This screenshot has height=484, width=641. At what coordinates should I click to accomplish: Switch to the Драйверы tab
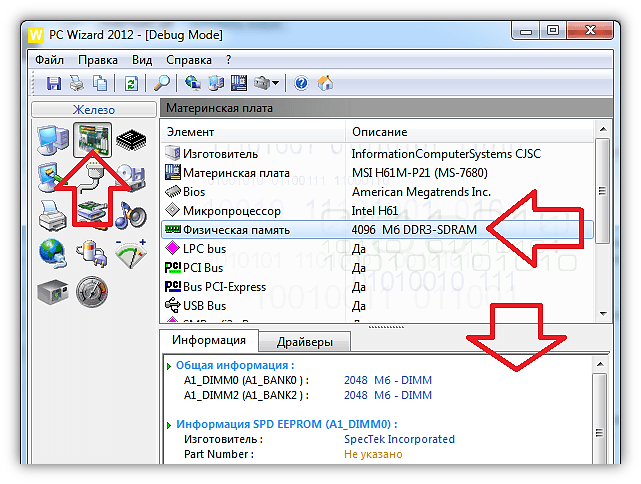(305, 342)
